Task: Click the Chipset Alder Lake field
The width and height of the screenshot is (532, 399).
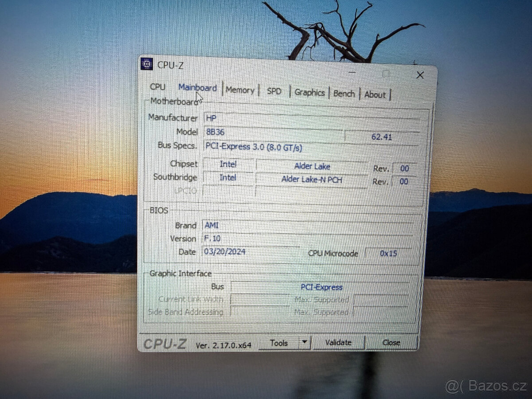Action: coord(312,167)
